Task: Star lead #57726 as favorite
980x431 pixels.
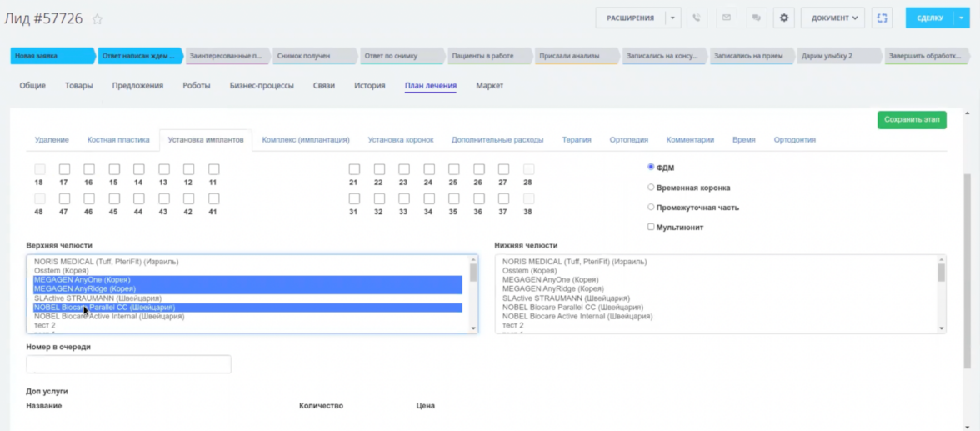Action: tap(97, 19)
